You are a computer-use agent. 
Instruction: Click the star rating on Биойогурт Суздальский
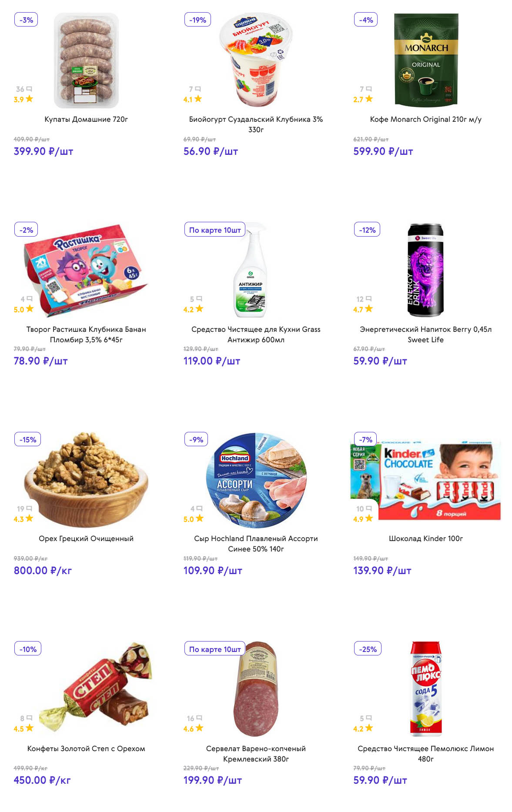coord(198,99)
